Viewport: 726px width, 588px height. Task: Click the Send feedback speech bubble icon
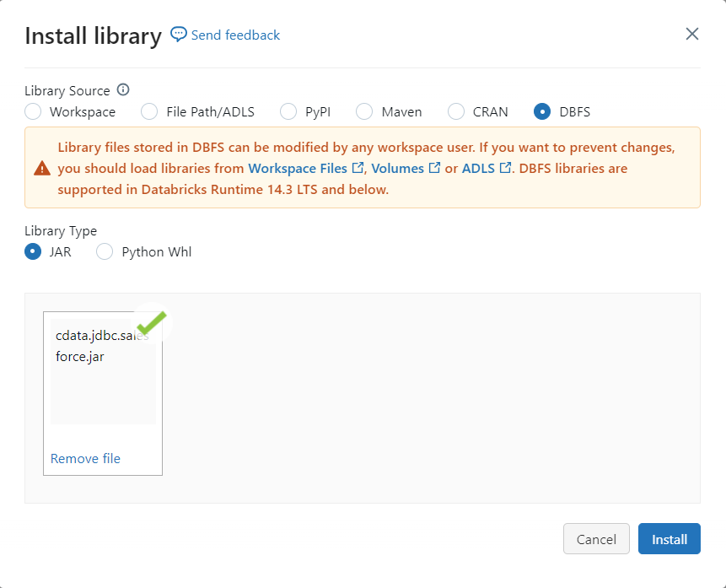(178, 35)
